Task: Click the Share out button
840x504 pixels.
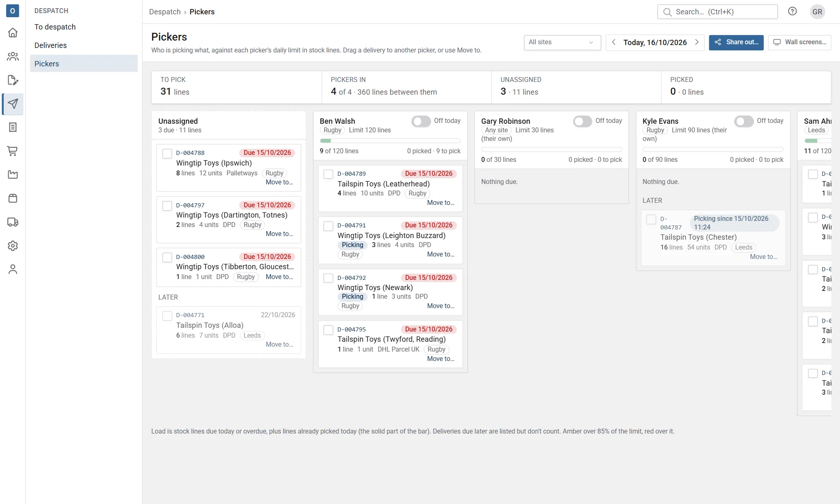Action: tap(736, 42)
